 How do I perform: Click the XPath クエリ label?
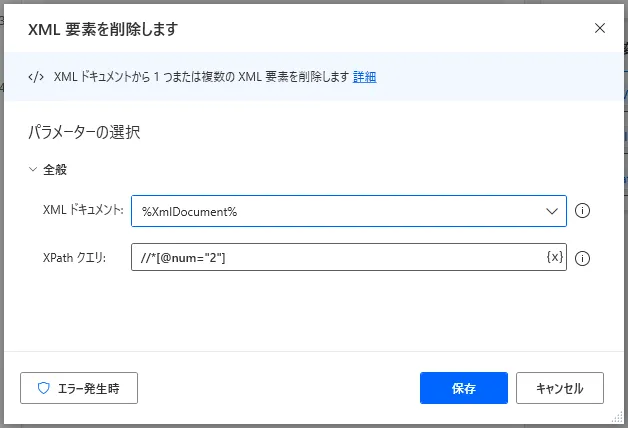pos(74,257)
